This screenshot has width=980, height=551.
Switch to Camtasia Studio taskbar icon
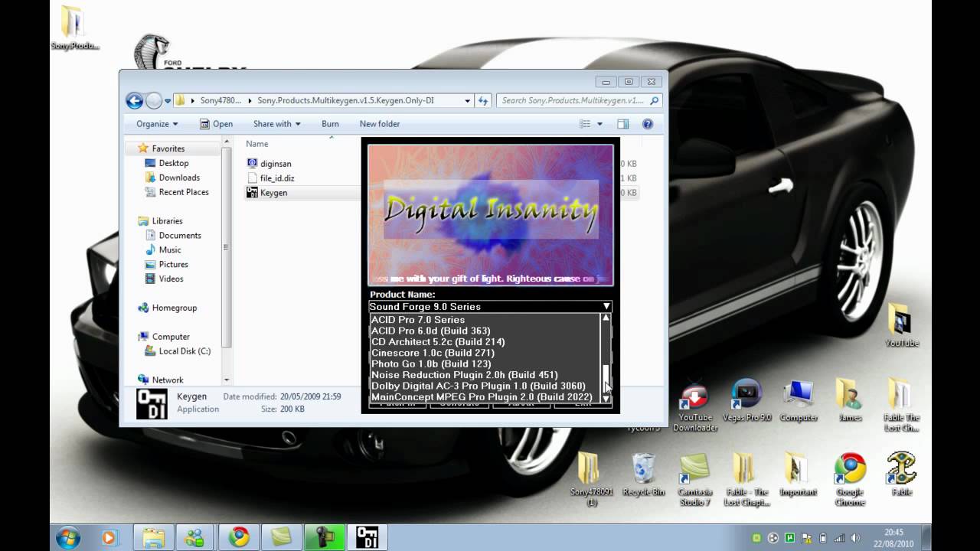click(x=282, y=537)
